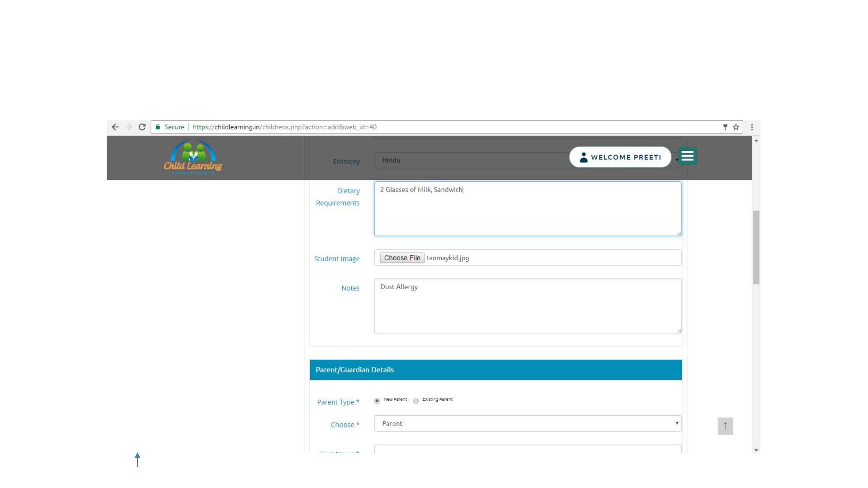
Task: Click in the Dietary Requirements text area
Action: (x=527, y=209)
